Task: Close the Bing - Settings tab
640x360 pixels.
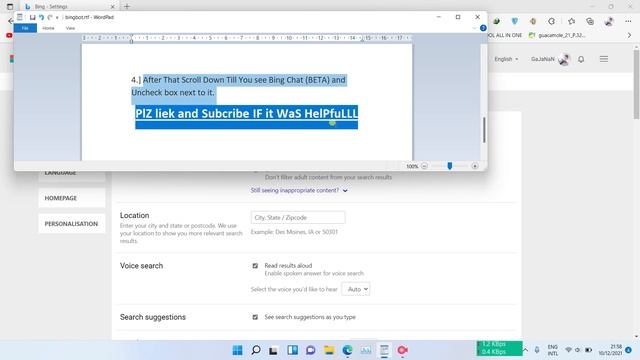Action: click(113, 7)
